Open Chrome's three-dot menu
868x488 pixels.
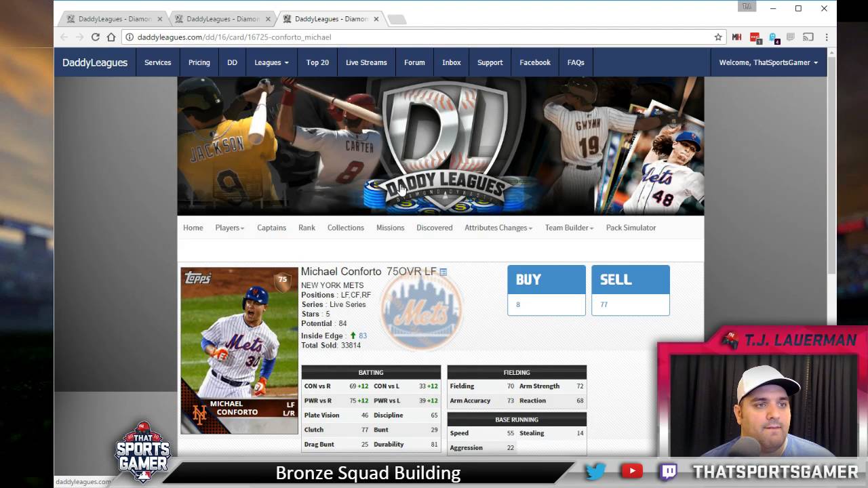tap(826, 37)
